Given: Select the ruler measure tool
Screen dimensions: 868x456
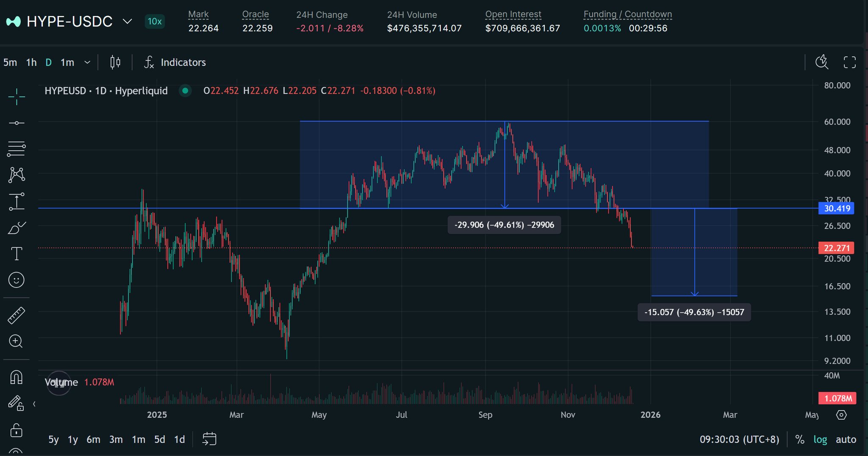Looking at the screenshot, I should coord(17,315).
